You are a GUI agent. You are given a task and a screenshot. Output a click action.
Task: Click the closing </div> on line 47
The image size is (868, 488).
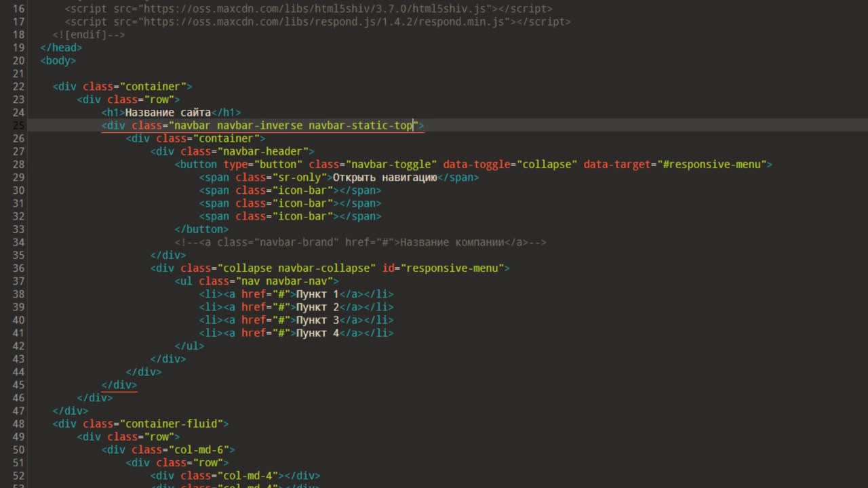[71, 411]
